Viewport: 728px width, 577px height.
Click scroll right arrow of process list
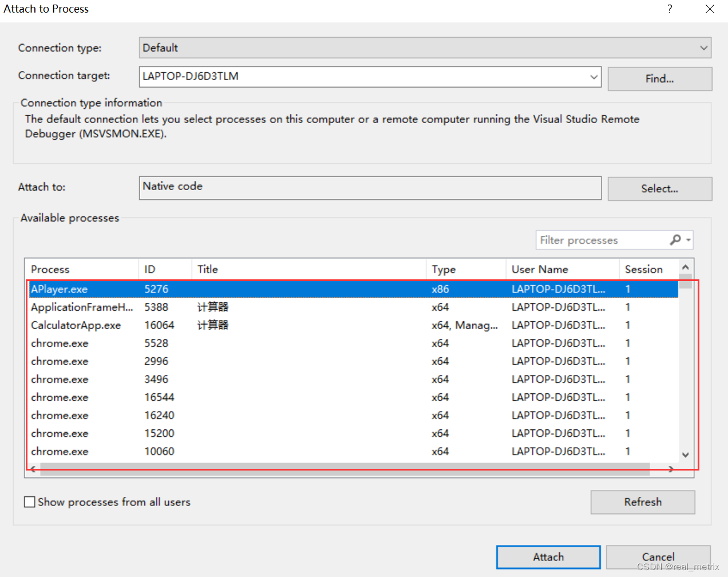(x=671, y=469)
